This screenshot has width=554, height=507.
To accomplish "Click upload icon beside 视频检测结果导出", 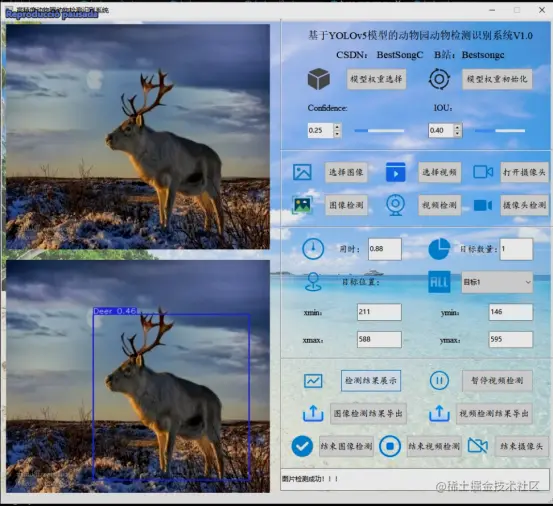I will point(439,413).
